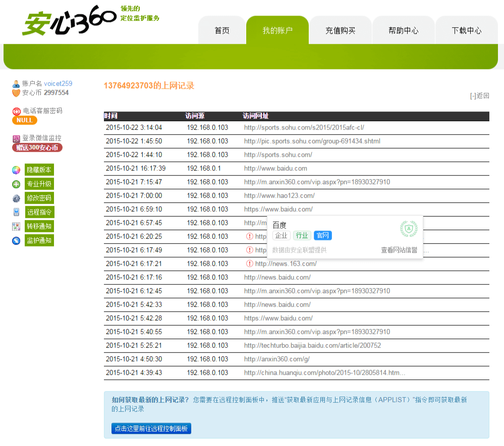The width and height of the screenshot is (504, 446).
Task: Click 点击这里前往远程控制面板 button
Action: point(151,429)
